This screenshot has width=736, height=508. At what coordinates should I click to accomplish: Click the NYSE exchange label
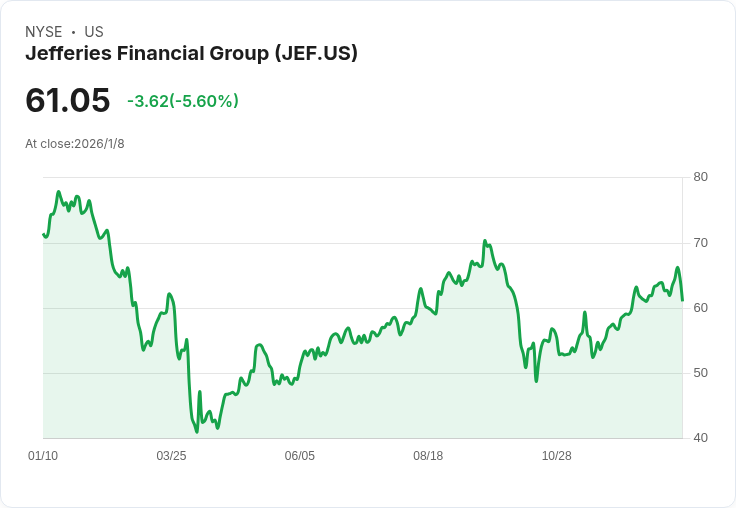tap(44, 32)
